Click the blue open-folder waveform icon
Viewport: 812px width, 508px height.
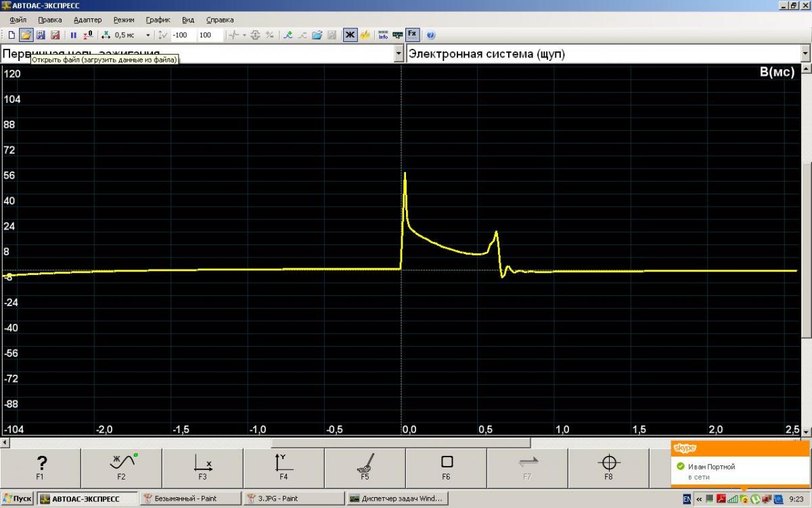coord(317,35)
